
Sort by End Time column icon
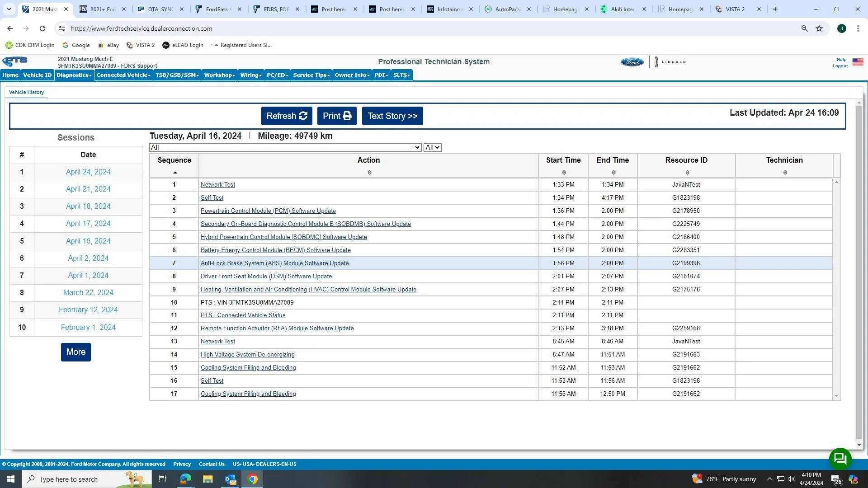click(613, 173)
